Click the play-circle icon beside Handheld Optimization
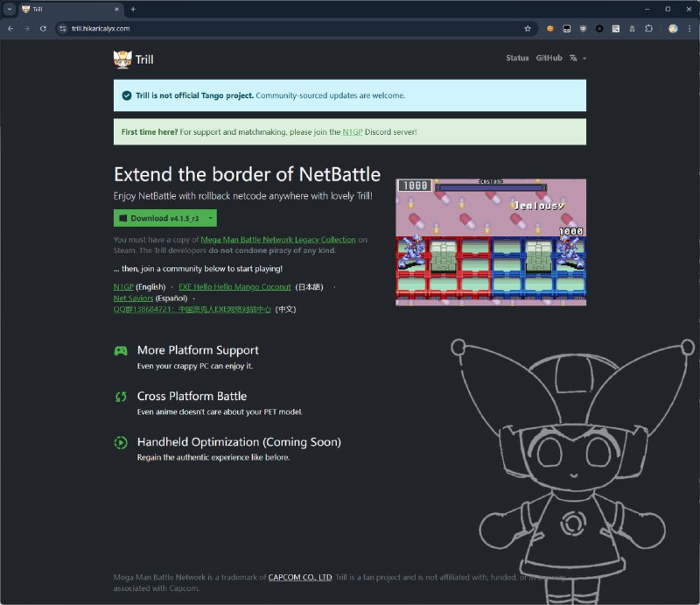Image resolution: width=700 pixels, height=605 pixels. tap(121, 442)
